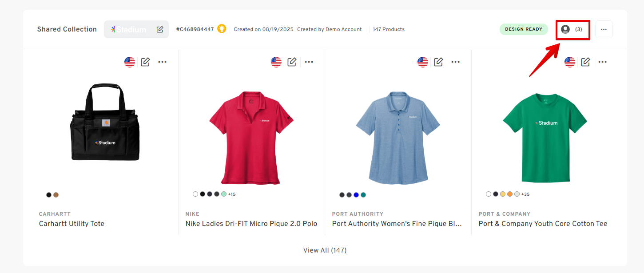Screen dimensions: 644x273
Task: Open the collection's three-dot options menu
Action: tap(604, 29)
